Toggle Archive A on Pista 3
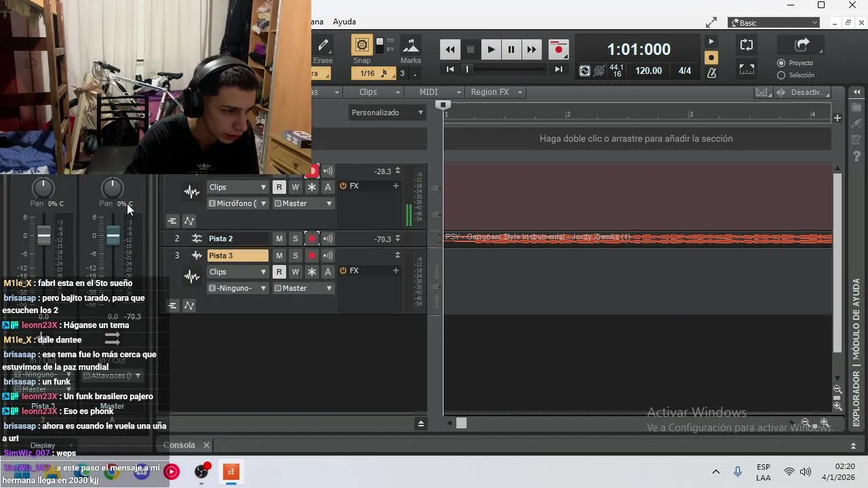This screenshot has height=488, width=868. coord(328,272)
